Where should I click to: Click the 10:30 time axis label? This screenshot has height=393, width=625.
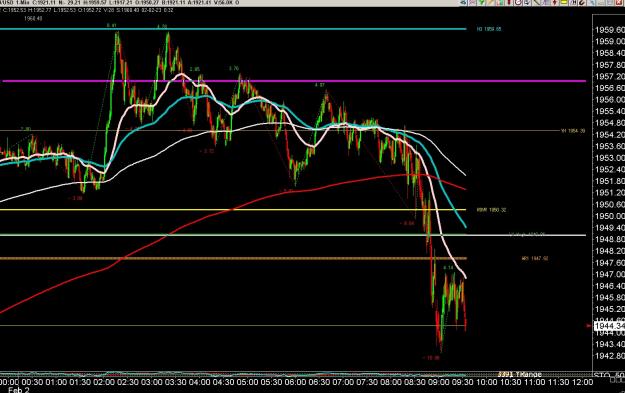pyautogui.click(x=510, y=382)
